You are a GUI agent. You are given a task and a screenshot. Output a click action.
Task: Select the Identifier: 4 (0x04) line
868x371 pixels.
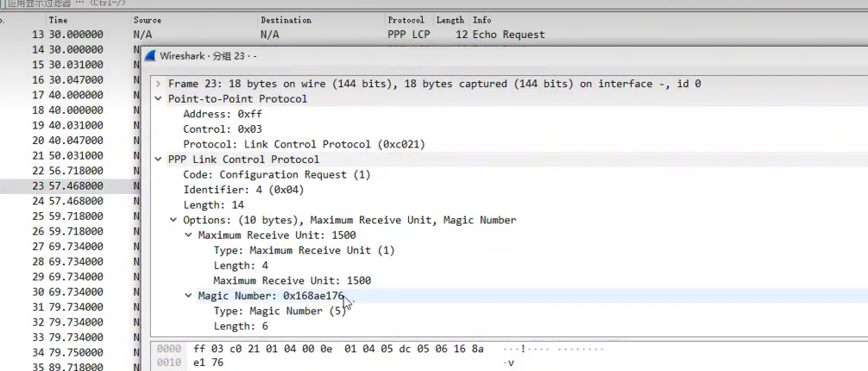tap(243, 190)
